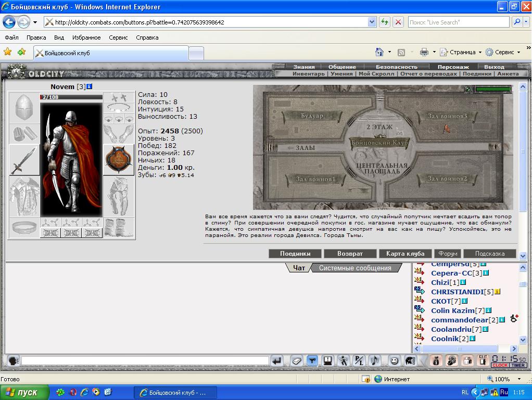Send chat message with the enter arrow icon
The height and width of the screenshot is (400, 532).
277,360
